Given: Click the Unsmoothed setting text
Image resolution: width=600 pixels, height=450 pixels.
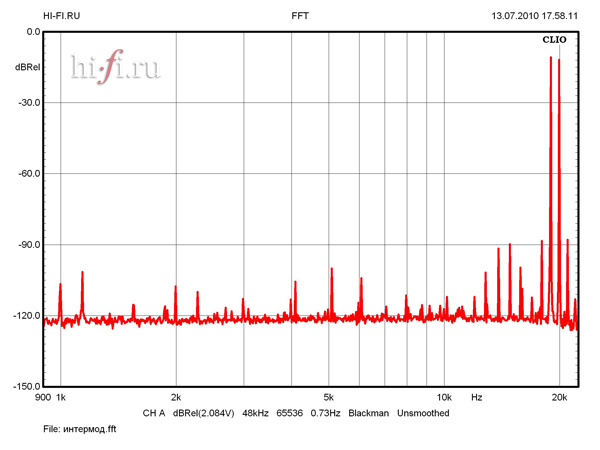Looking at the screenshot, I should [x=423, y=413].
